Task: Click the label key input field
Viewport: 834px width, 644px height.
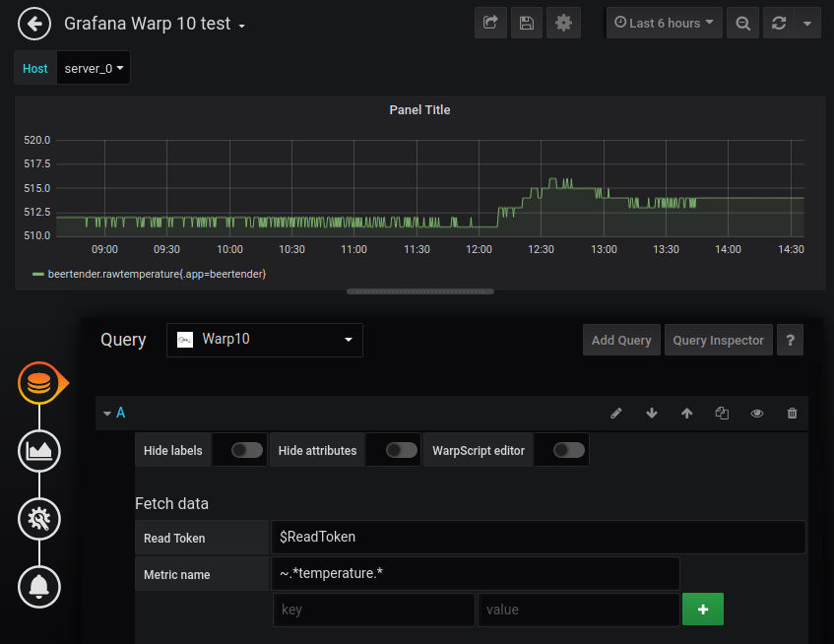Action: (x=374, y=610)
